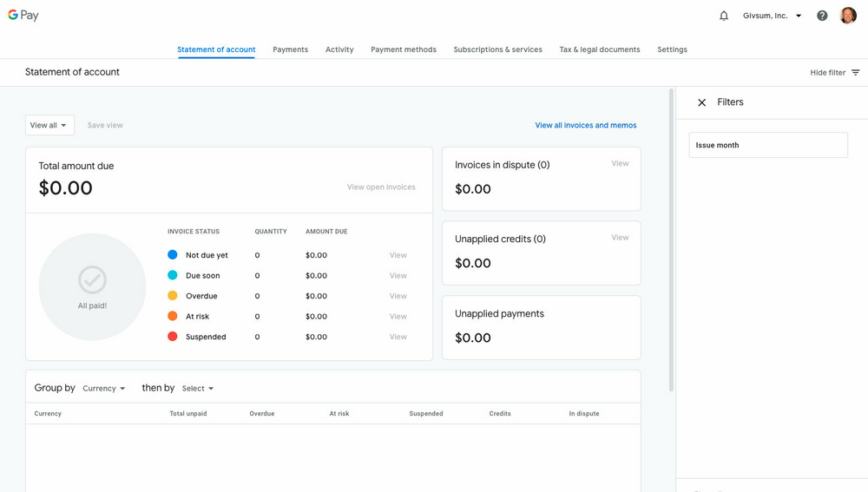Open the View all dropdown
The image size is (868, 492).
point(49,126)
